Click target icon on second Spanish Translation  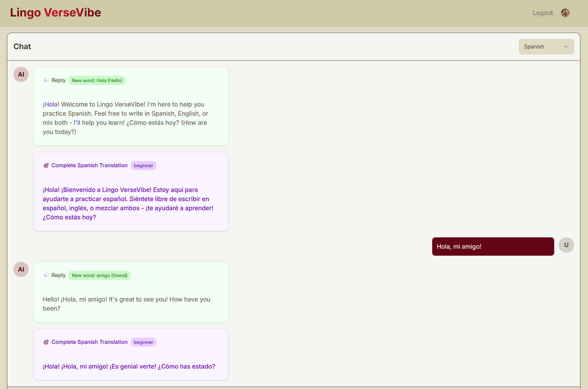click(46, 342)
